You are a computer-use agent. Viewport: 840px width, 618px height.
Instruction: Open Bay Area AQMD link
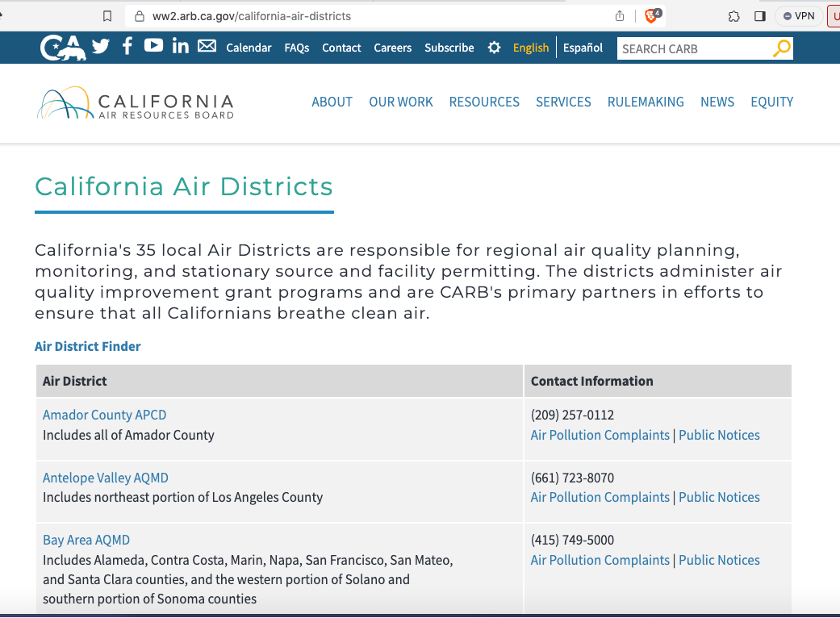point(86,540)
